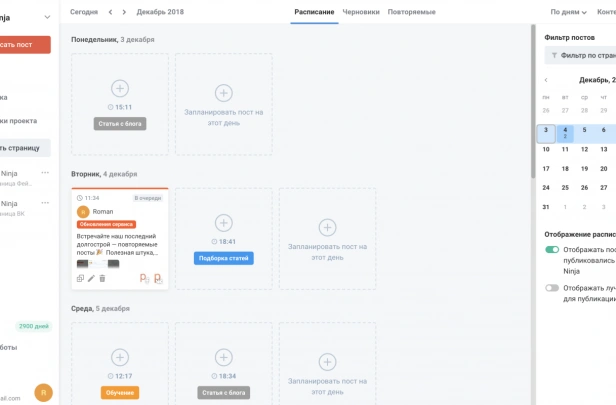Select December 12 in the mini calendar
This screenshot has height=405, width=616.
[x=584, y=149]
